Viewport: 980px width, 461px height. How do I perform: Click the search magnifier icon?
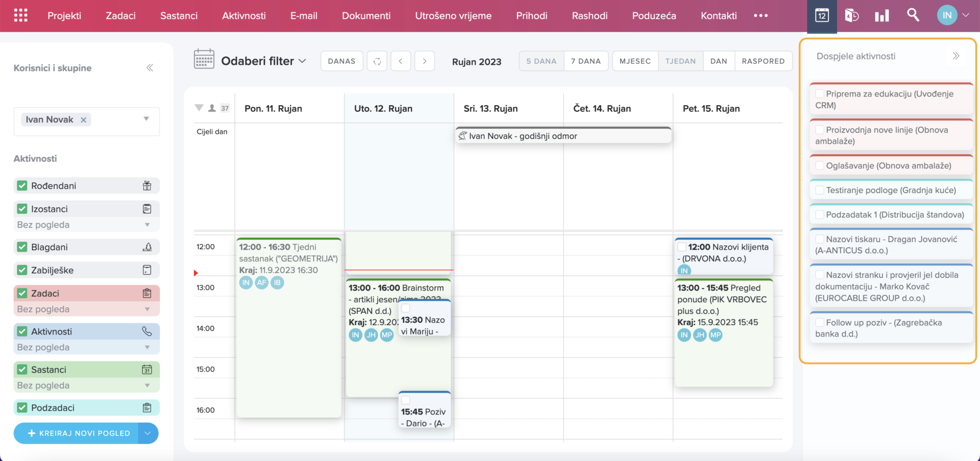coord(913,15)
